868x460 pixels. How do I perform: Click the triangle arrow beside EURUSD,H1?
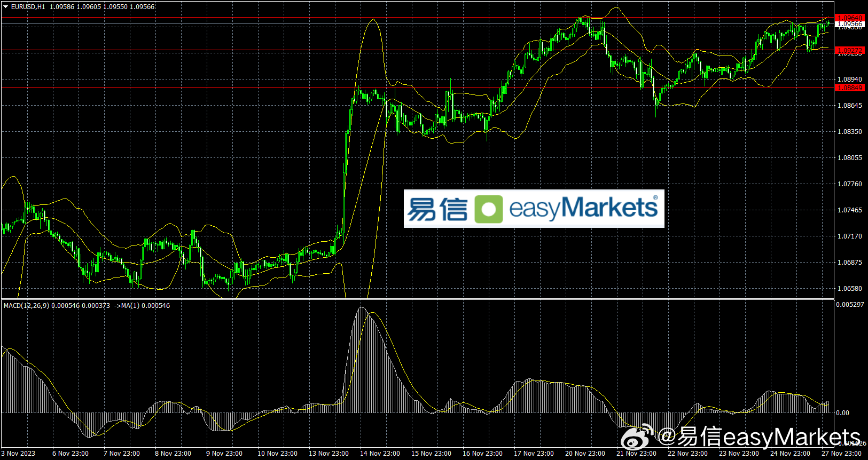6,7
